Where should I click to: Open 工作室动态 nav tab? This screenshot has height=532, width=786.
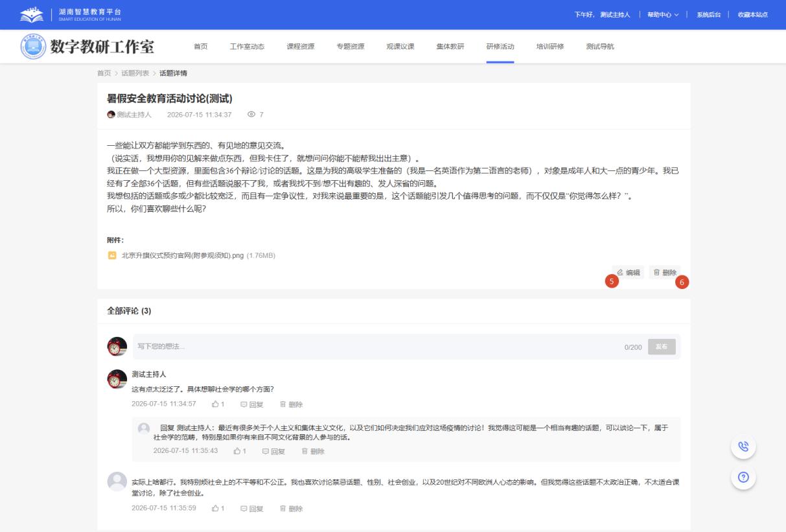(x=247, y=47)
